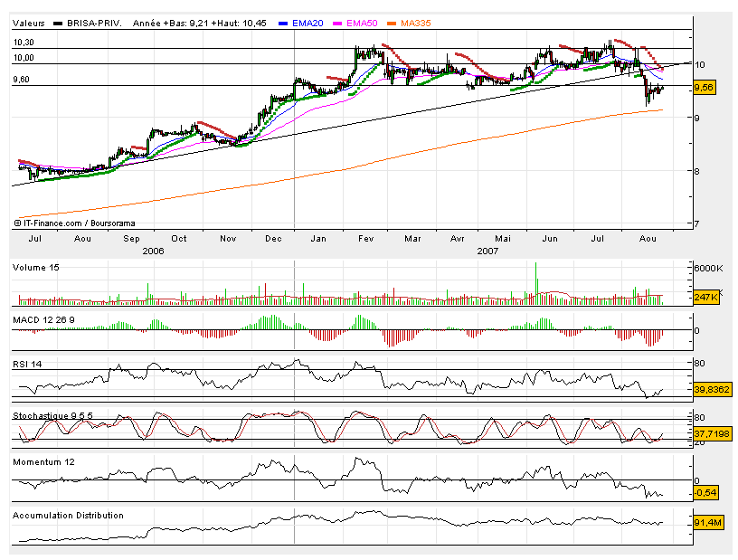
Task: Click the Dec month label on the time axis
Action: [x=273, y=239]
